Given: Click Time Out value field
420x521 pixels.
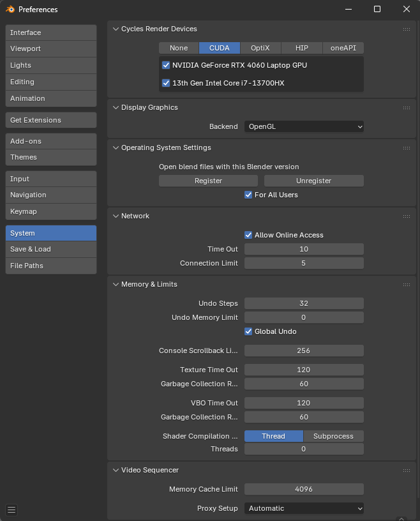Looking at the screenshot, I should (304, 249).
